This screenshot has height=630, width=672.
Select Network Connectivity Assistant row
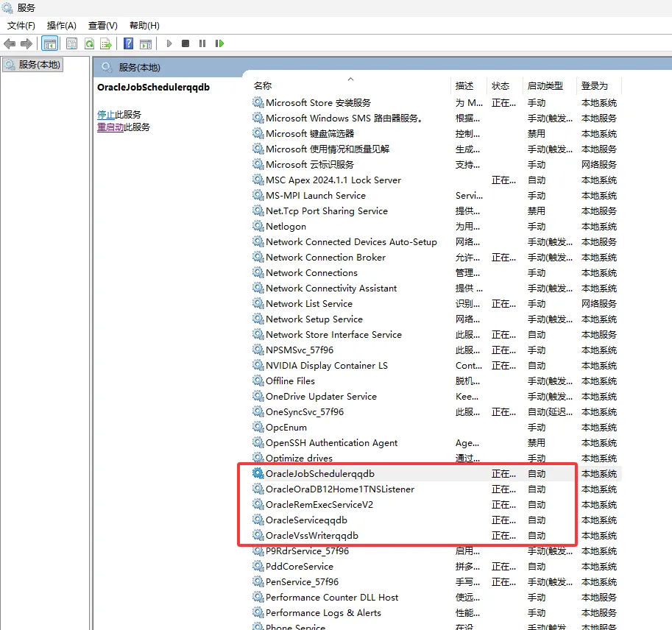click(435, 288)
